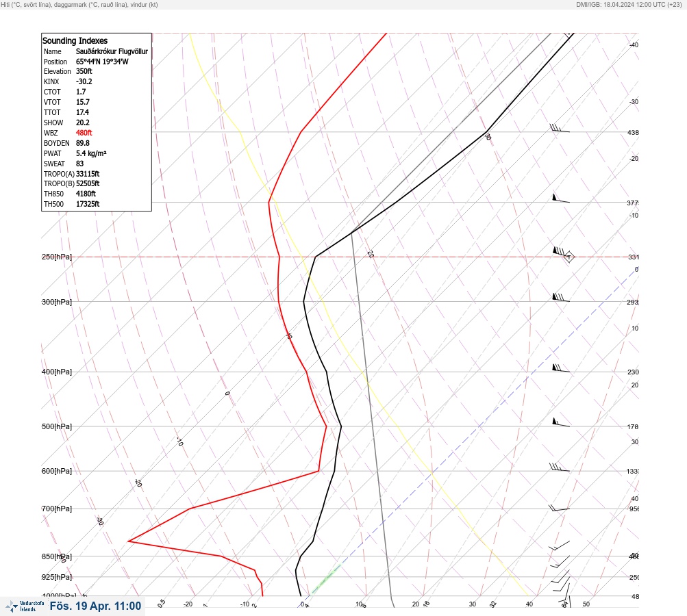The width and height of the screenshot is (687, 616).
Task: Click the 300[hPa] pressure label
Action: coord(57,302)
